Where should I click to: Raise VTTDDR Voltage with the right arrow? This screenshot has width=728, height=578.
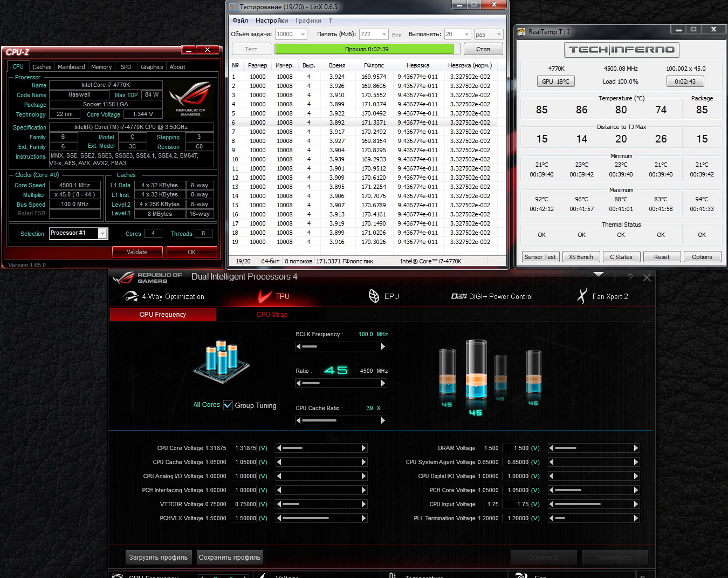pos(364,504)
